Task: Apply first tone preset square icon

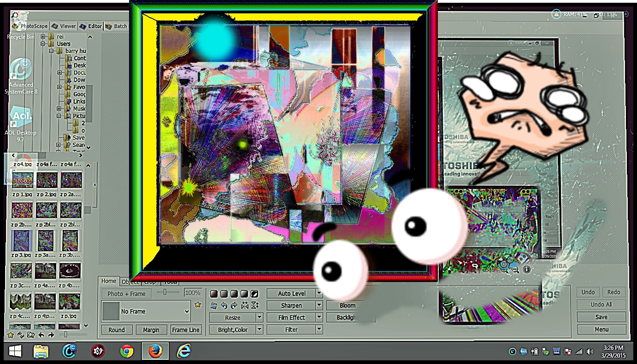Action: click(x=214, y=294)
